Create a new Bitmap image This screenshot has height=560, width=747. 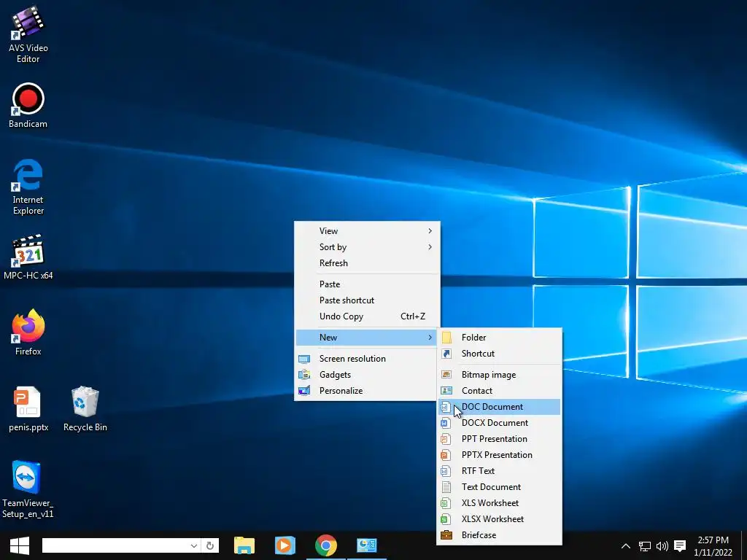(x=499, y=375)
